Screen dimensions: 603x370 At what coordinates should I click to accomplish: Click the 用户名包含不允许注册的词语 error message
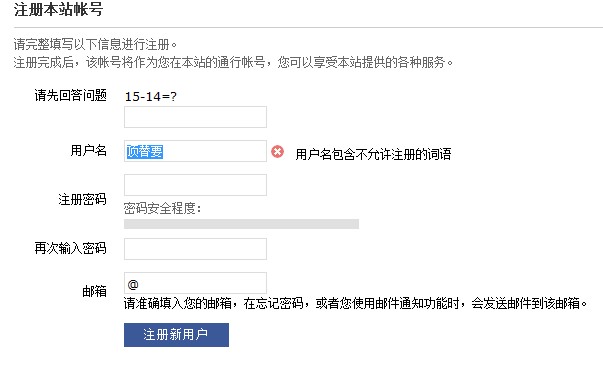click(x=373, y=154)
